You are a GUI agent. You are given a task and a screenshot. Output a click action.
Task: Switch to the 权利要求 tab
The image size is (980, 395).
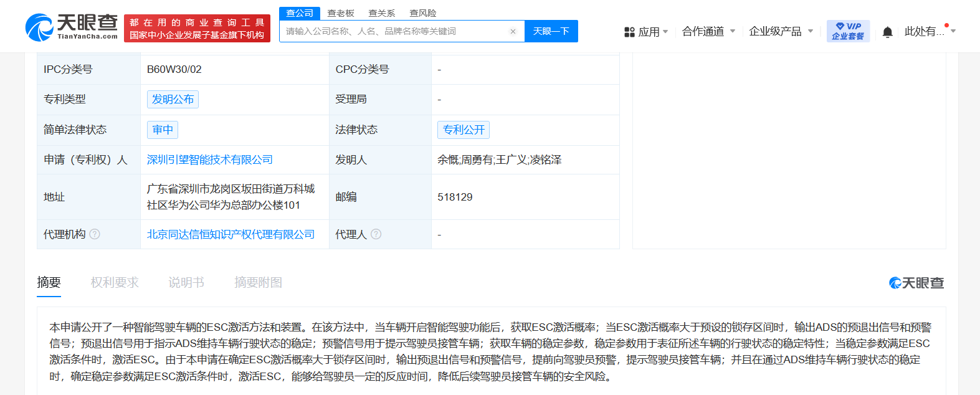tap(115, 283)
